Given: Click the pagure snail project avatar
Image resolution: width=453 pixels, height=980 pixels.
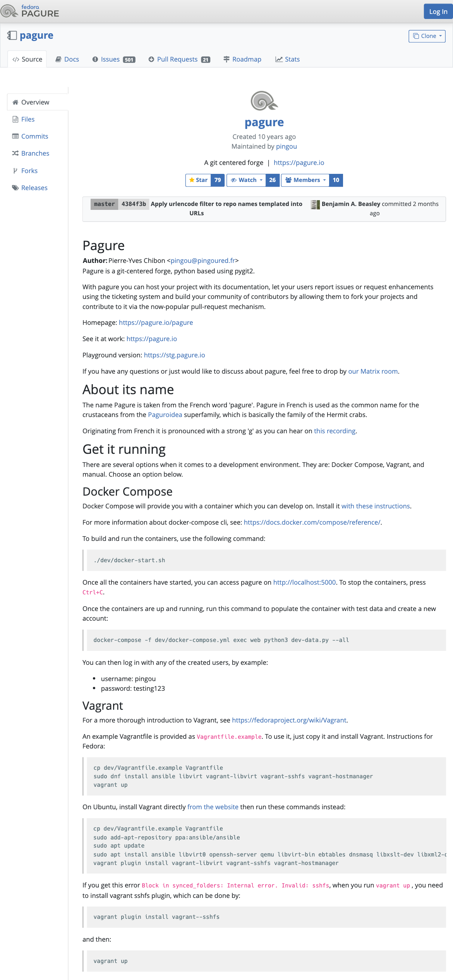Looking at the screenshot, I should 264,101.
